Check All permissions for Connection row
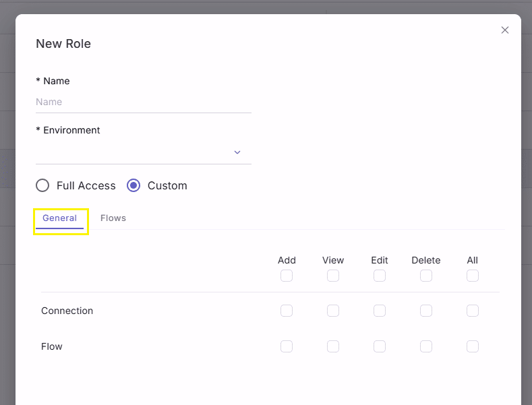The width and height of the screenshot is (532, 405). coord(473,311)
